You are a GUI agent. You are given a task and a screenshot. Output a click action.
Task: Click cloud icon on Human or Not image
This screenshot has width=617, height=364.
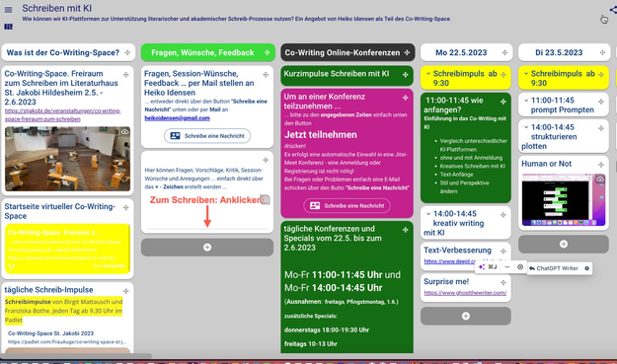600,179
